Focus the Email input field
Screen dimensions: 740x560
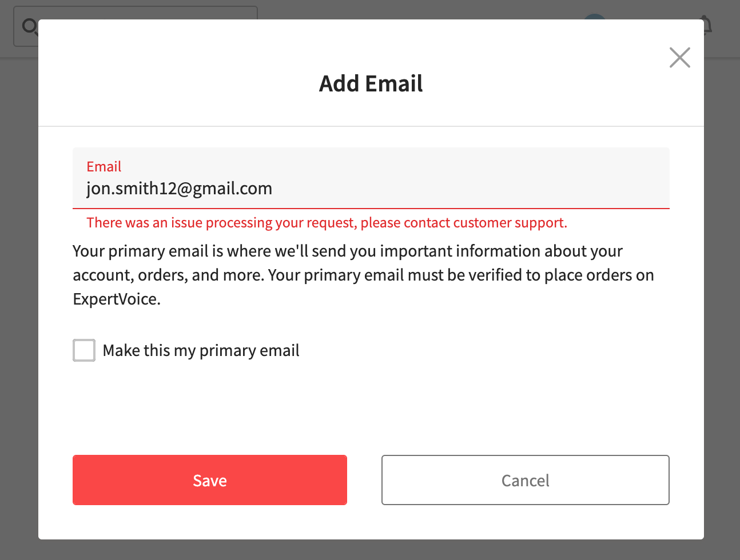click(x=371, y=178)
